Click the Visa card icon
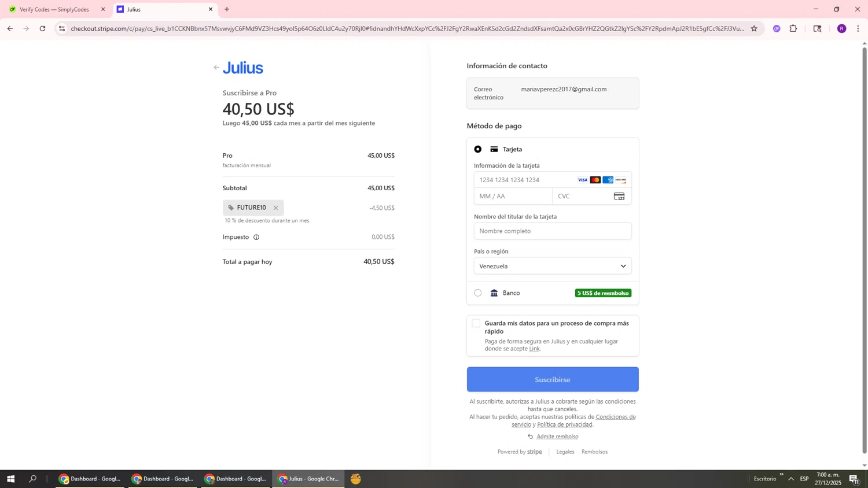868x488 pixels. tap(583, 180)
